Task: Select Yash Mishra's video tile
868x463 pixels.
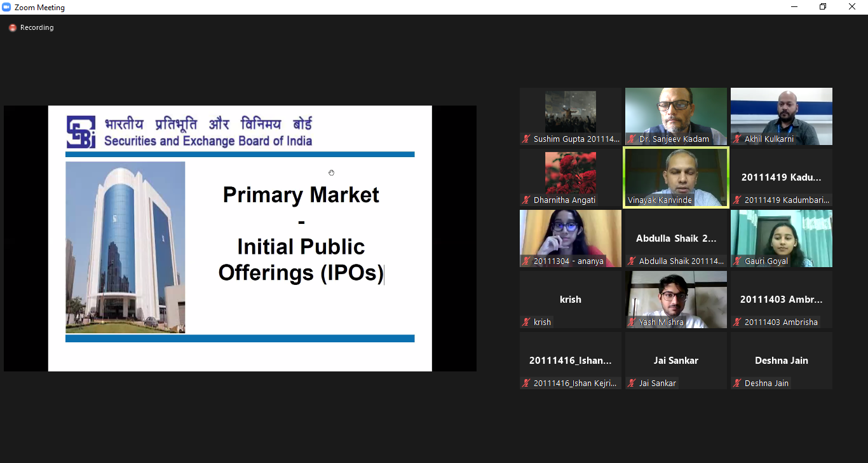Action: (x=676, y=300)
